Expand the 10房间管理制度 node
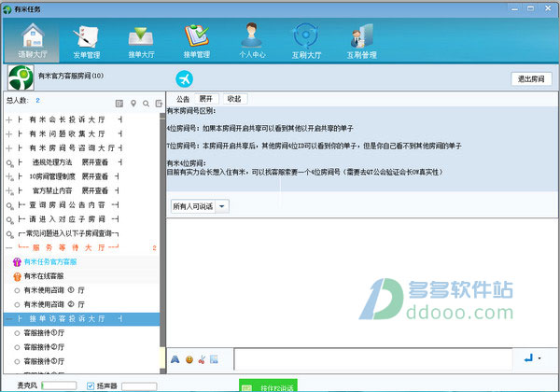This screenshot has width=560, height=392. (x=9, y=176)
